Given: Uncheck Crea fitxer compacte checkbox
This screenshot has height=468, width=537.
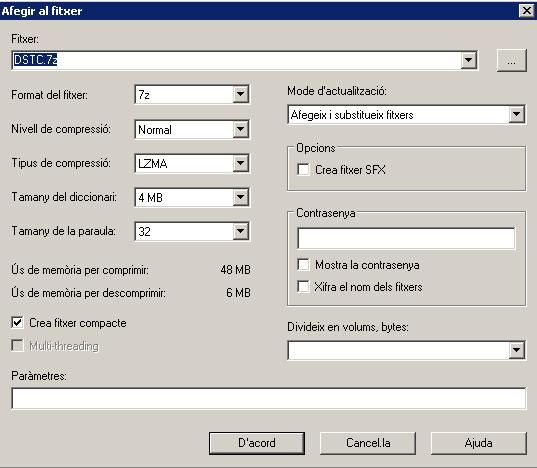Looking at the screenshot, I should (x=17, y=322).
